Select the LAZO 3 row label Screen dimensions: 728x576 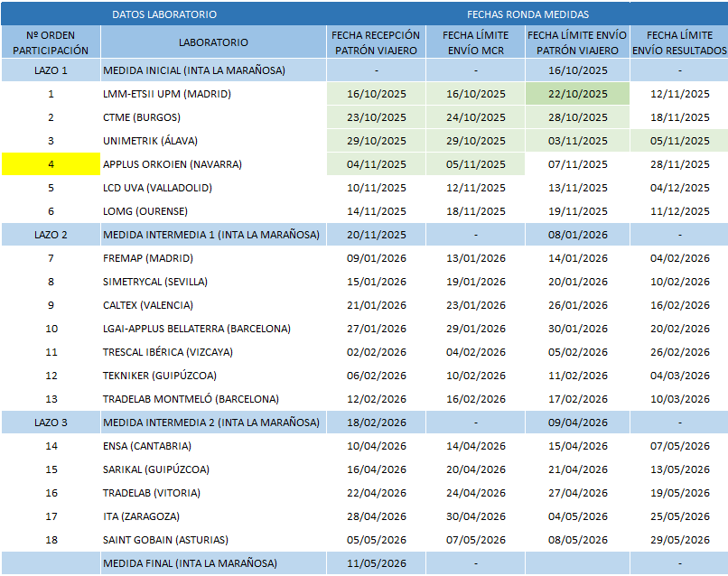(x=51, y=423)
